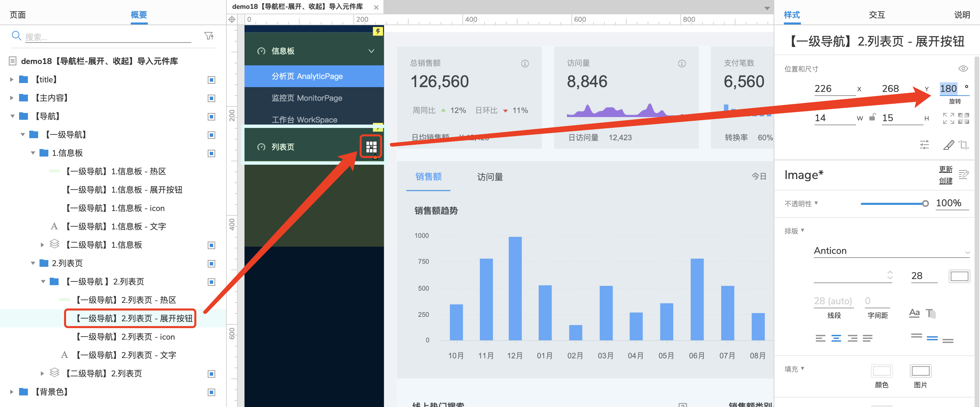Click the 今日 date filter
The height and width of the screenshot is (407, 980).
[x=759, y=176]
